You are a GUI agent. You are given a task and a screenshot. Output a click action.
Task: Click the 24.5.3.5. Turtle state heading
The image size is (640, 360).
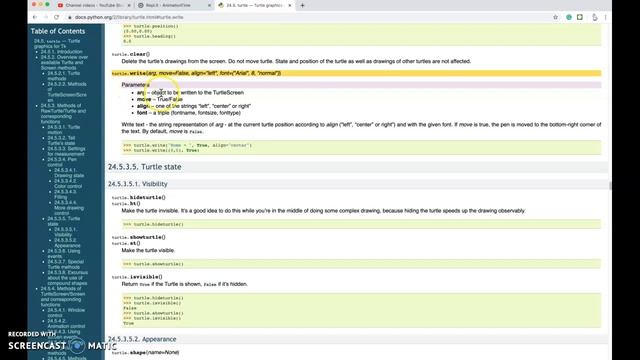[144, 167]
